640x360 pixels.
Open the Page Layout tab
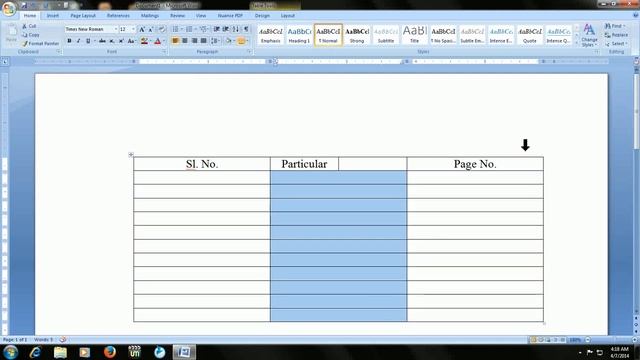pyautogui.click(x=83, y=16)
